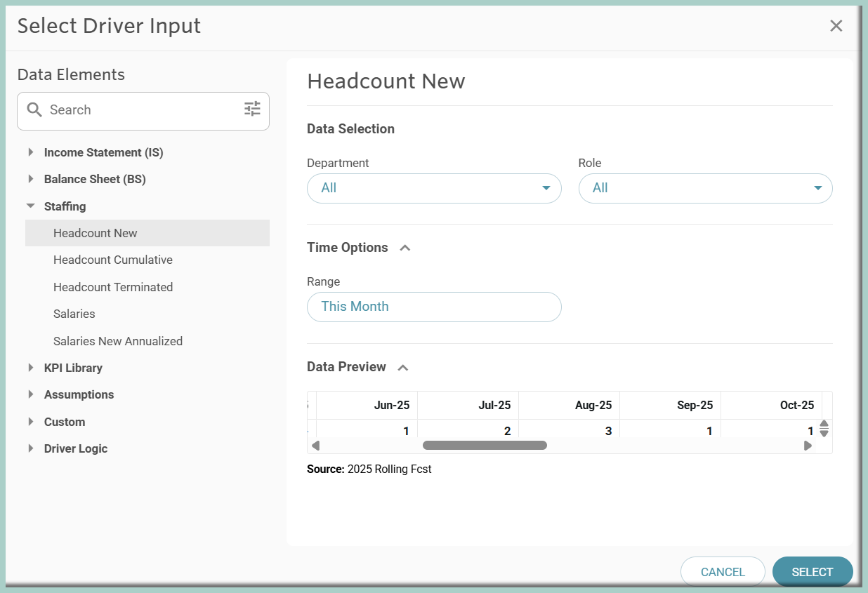This screenshot has width=868, height=593.
Task: Click the Aug-25 value cell 3
Action: 570,429
